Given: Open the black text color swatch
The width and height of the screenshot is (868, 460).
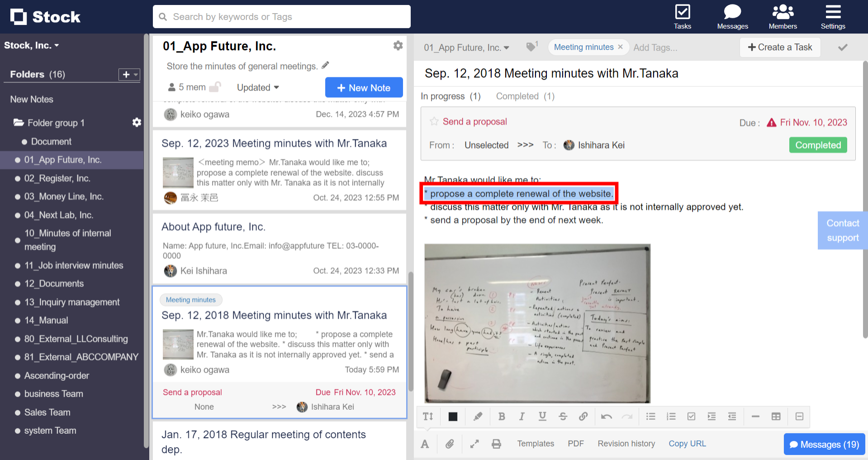Looking at the screenshot, I should [x=453, y=417].
